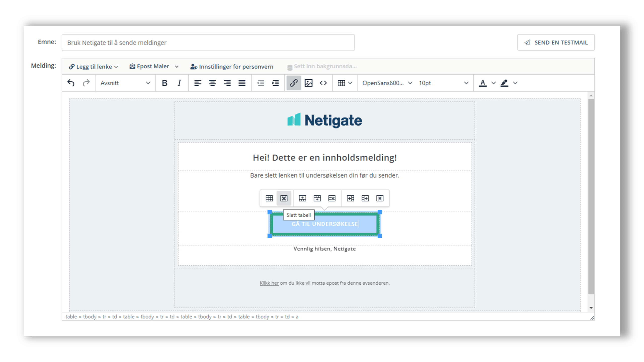The width and height of the screenshot is (644, 362).
Task: Expand the Avsnitt paragraph style dropdown
Action: click(x=125, y=83)
